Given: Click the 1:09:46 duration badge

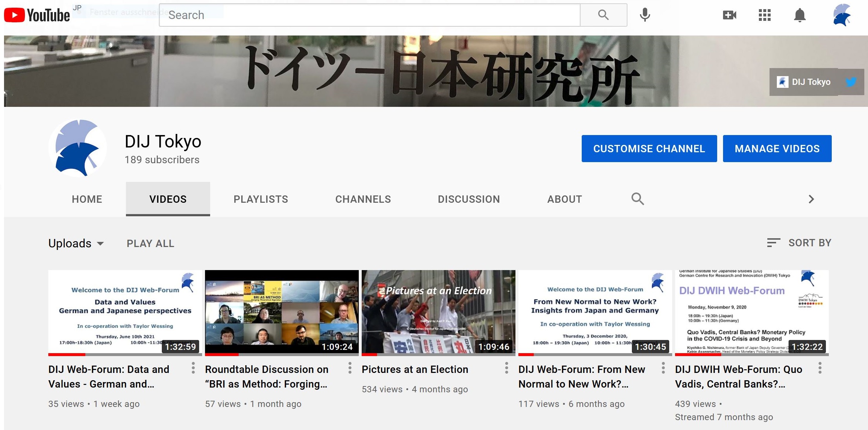Looking at the screenshot, I should 494,347.
